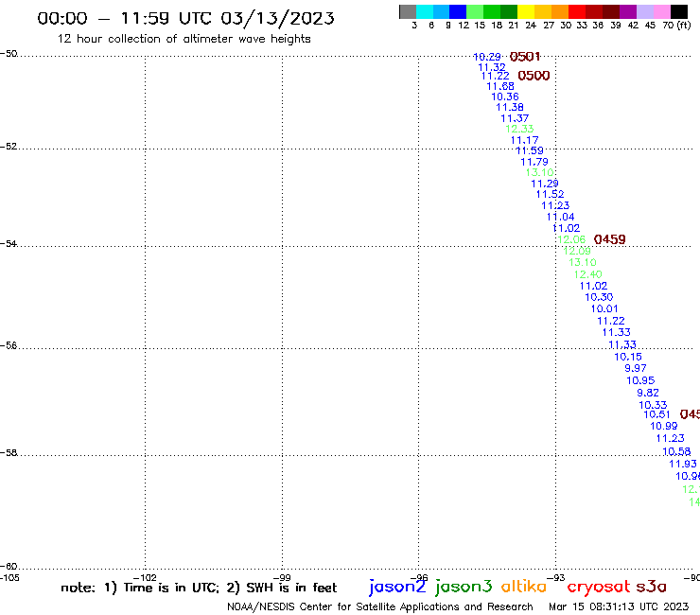Click the '70 (ft)' scale label
Viewport: 700px width, 615px height.
tap(676, 25)
